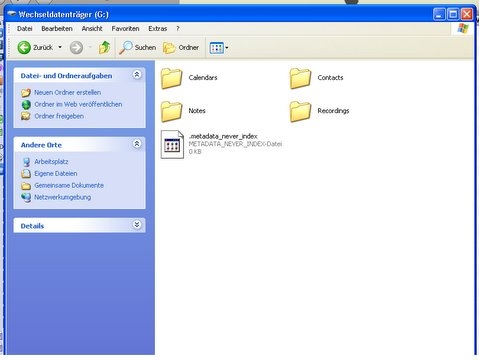
Task: Open the Bearbeiten menu
Action: (57, 29)
